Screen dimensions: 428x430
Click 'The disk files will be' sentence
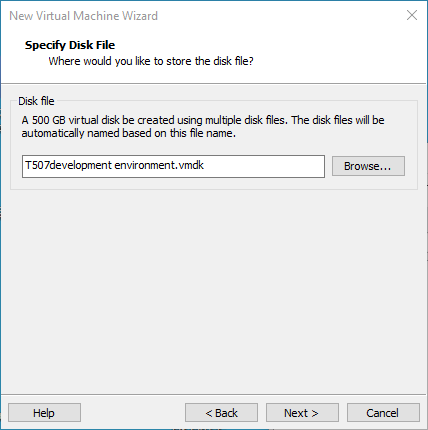[x=338, y=120]
